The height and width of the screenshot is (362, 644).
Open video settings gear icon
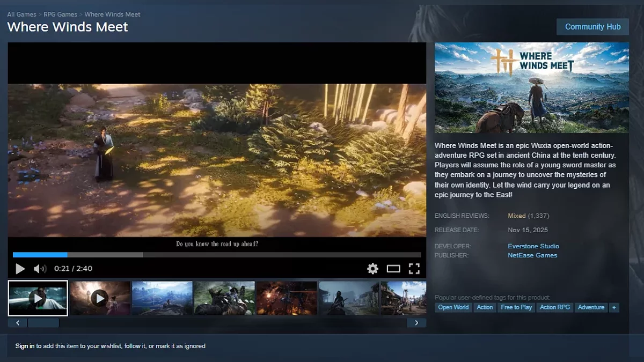click(372, 269)
